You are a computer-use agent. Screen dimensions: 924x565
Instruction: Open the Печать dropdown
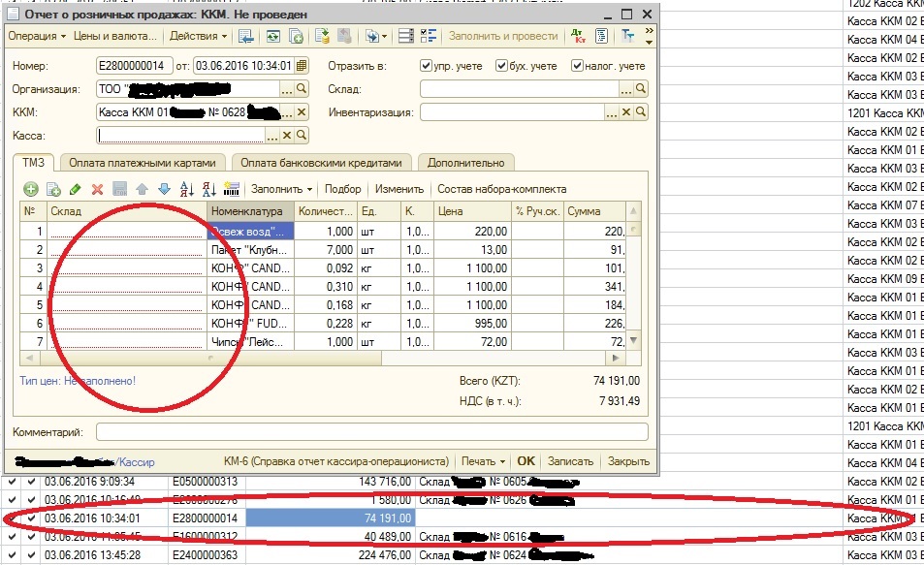tap(483, 461)
